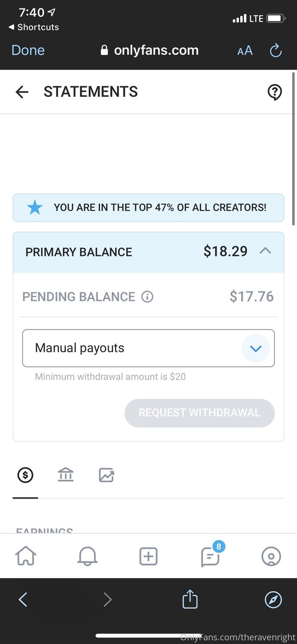Collapse the Primary Balance section
297x644 pixels.
265,251
